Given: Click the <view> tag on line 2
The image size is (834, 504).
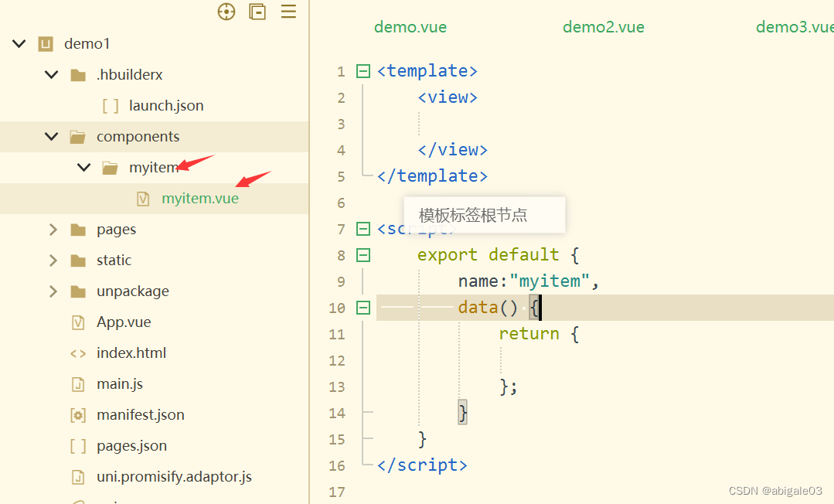Looking at the screenshot, I should (x=448, y=97).
